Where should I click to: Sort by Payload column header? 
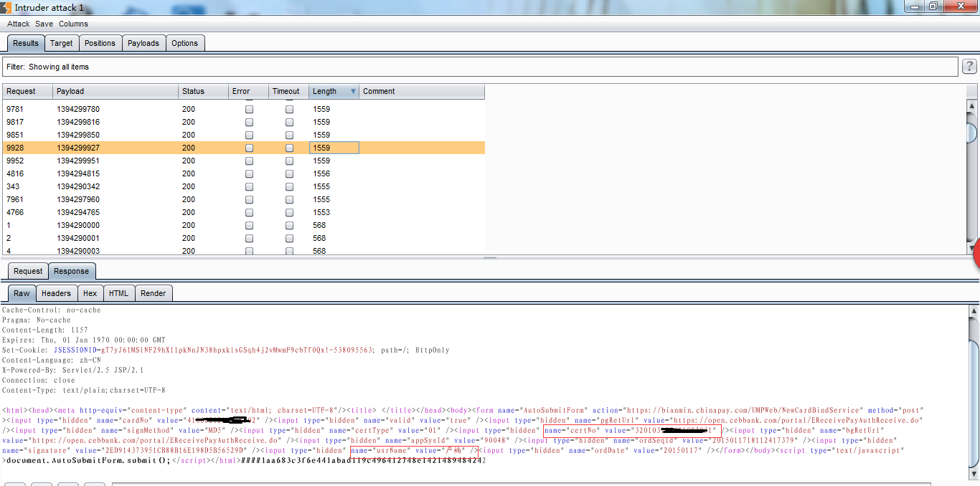pos(116,91)
